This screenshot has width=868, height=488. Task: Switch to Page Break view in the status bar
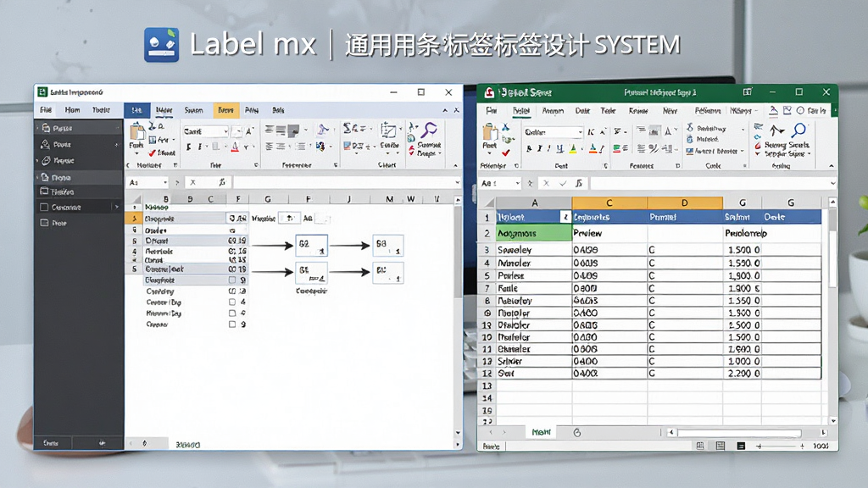click(741, 446)
